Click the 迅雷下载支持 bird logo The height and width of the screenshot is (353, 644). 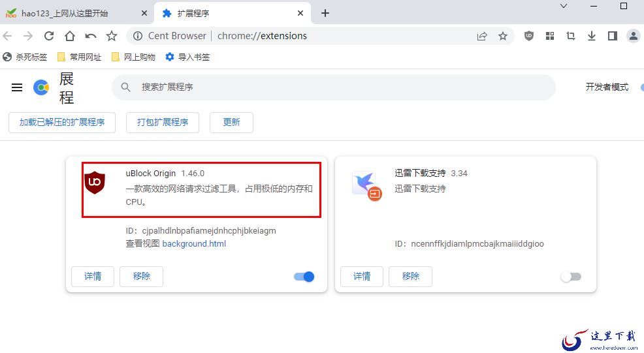point(366,185)
